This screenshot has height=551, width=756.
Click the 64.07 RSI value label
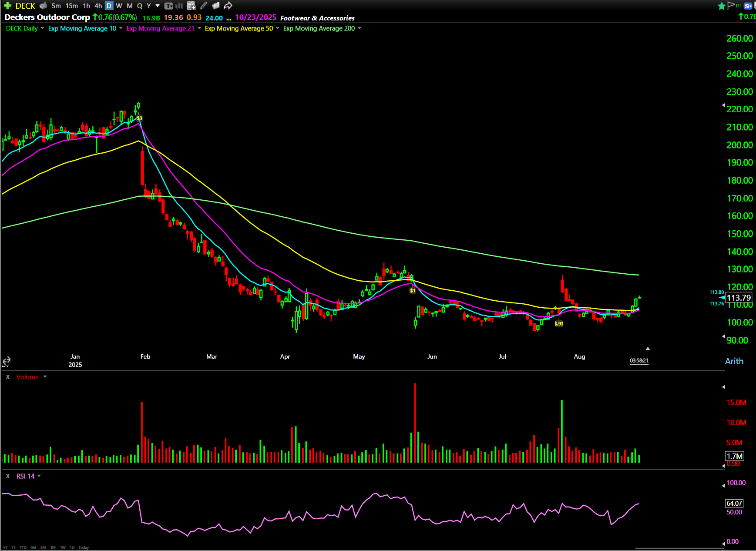(x=734, y=503)
